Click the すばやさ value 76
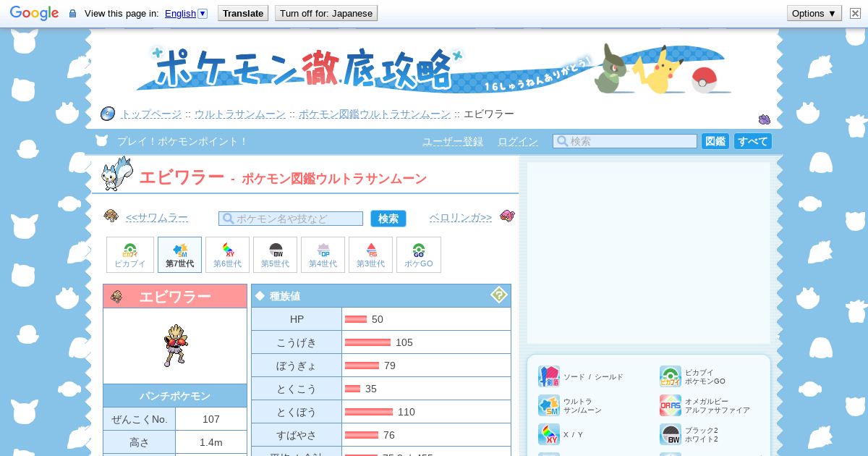The width and height of the screenshot is (868, 456). [x=389, y=435]
